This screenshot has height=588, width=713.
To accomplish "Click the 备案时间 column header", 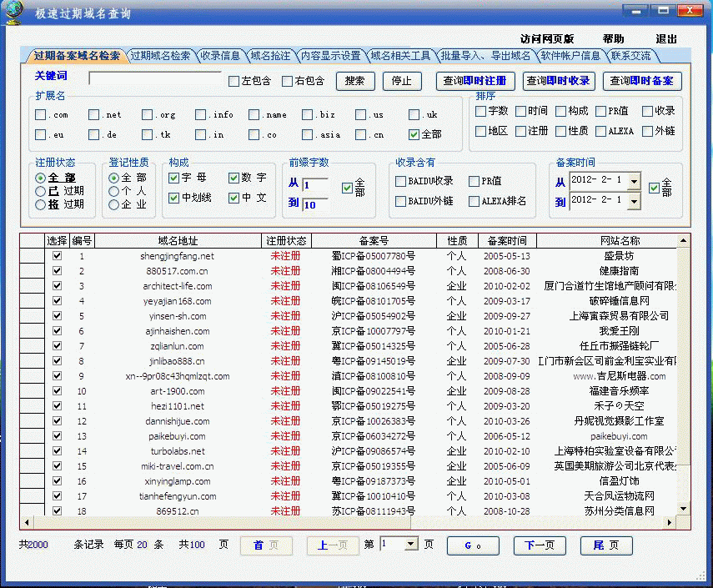I will tap(507, 240).
